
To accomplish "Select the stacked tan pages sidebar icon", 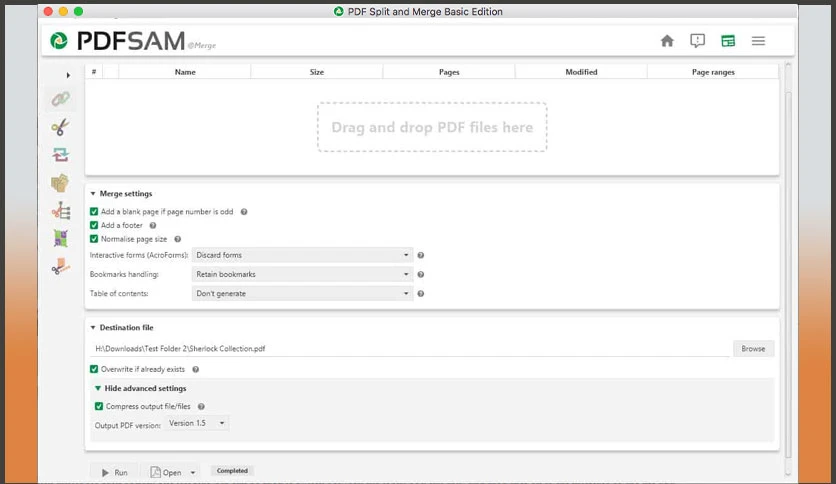I will (60, 183).
